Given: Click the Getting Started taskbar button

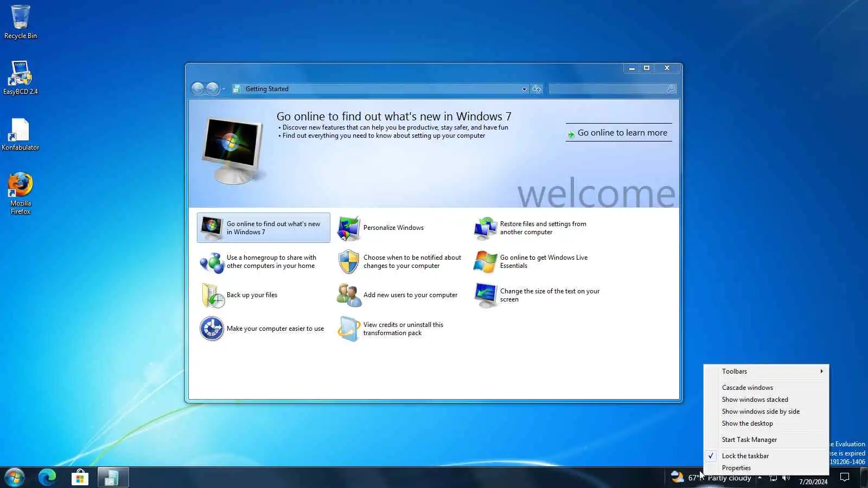Looking at the screenshot, I should (x=113, y=478).
